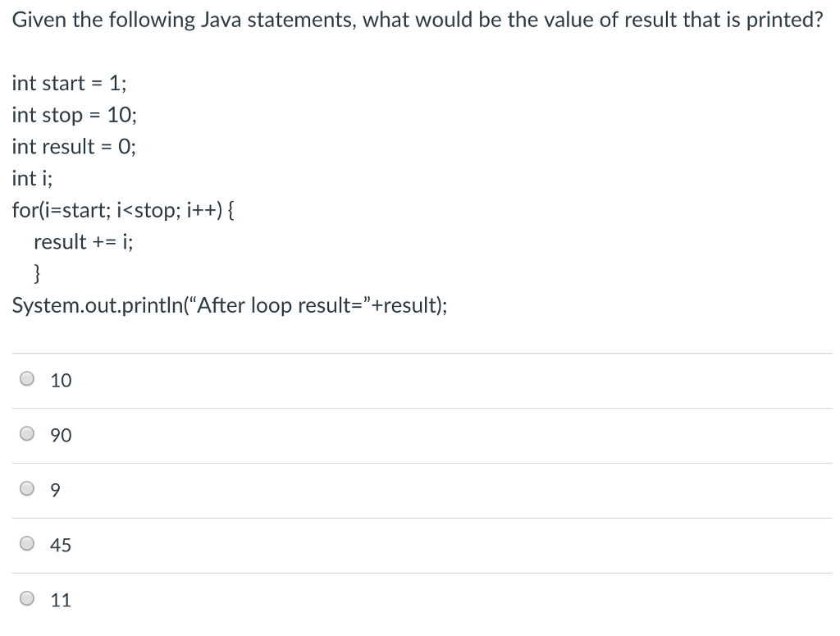Select the radio button for answer 10
The image size is (840, 636).
(x=26, y=378)
